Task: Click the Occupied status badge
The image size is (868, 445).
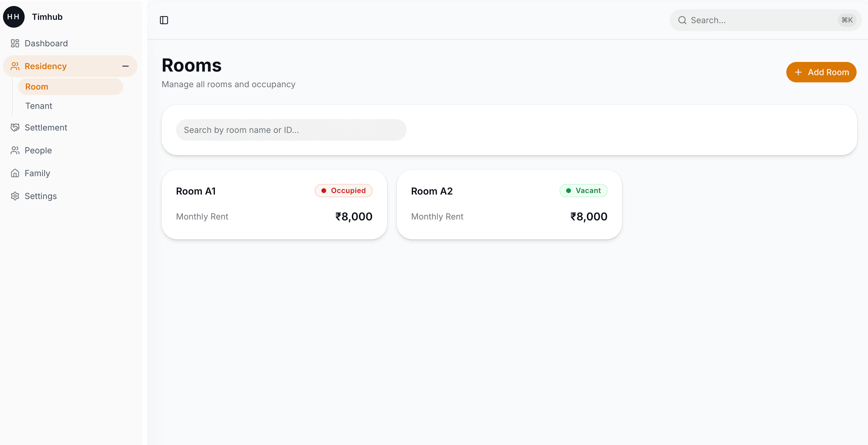Action: pos(343,191)
